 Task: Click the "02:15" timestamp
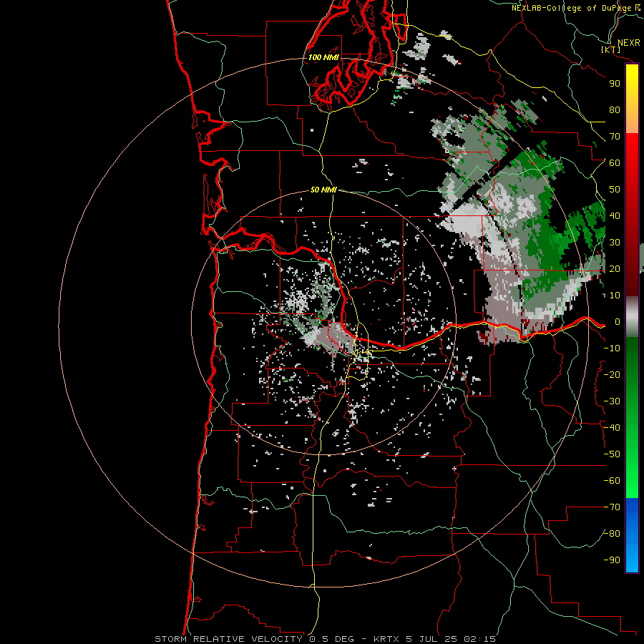pos(479,639)
